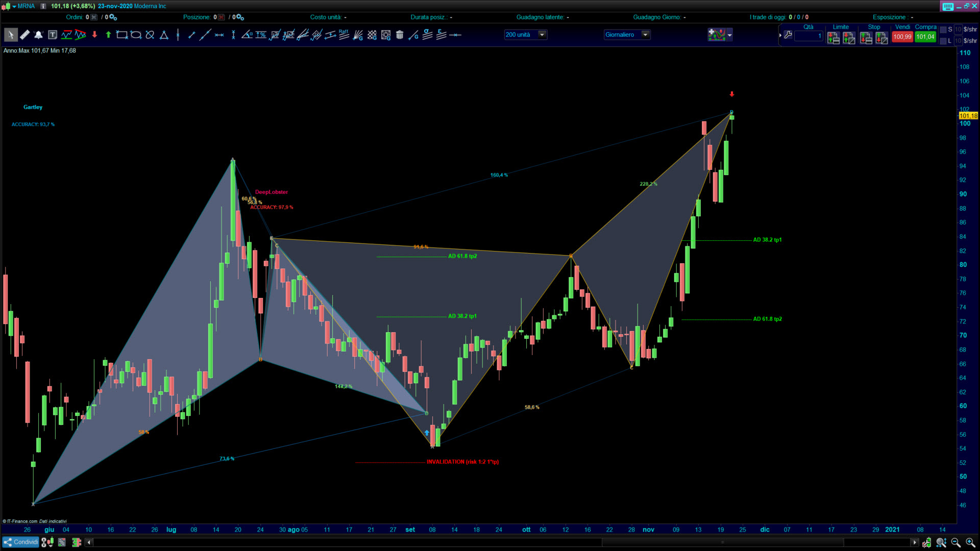Click the red down arrow tool

click(94, 35)
